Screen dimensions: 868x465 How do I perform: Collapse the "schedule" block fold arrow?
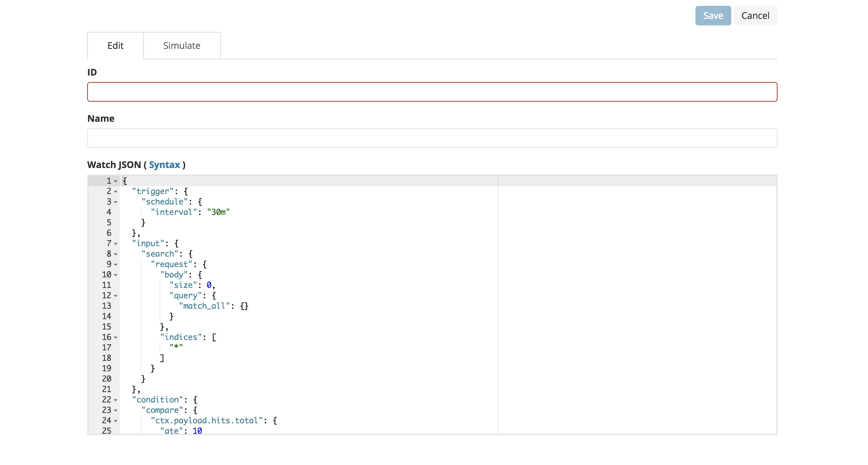tap(116, 202)
